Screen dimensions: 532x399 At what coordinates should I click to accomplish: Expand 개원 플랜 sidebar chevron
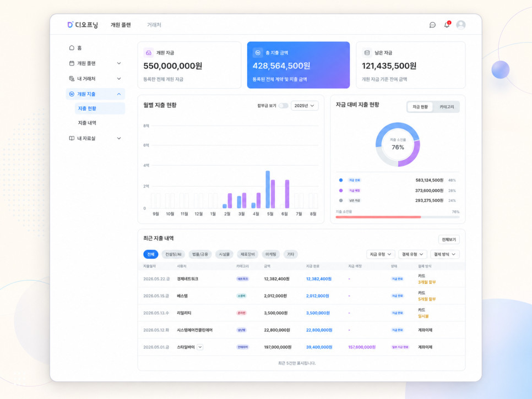coord(119,63)
